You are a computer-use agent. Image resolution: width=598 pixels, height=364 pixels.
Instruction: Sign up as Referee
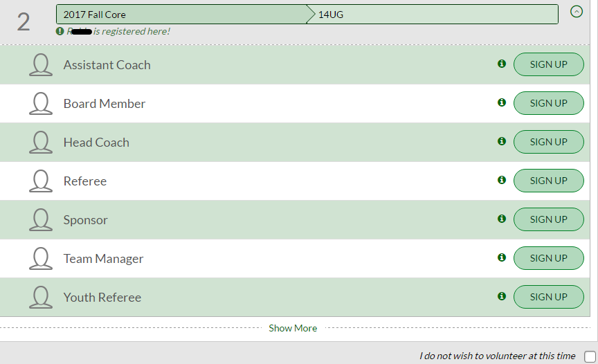548,181
